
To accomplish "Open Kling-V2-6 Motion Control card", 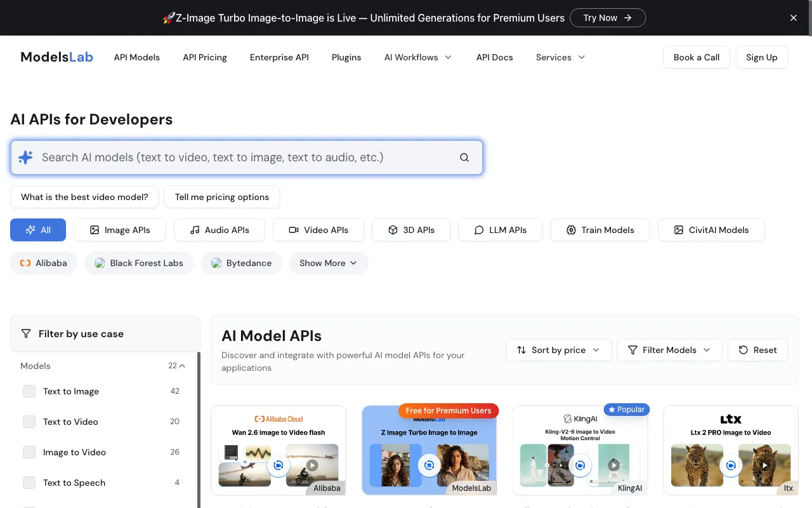I will [580, 450].
